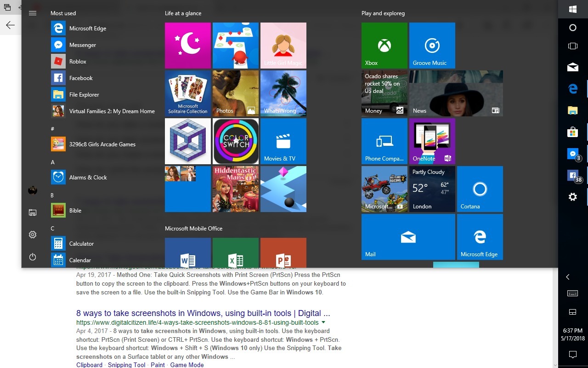The width and height of the screenshot is (588, 368).
Task: Open the London weather tile
Action: click(432, 189)
